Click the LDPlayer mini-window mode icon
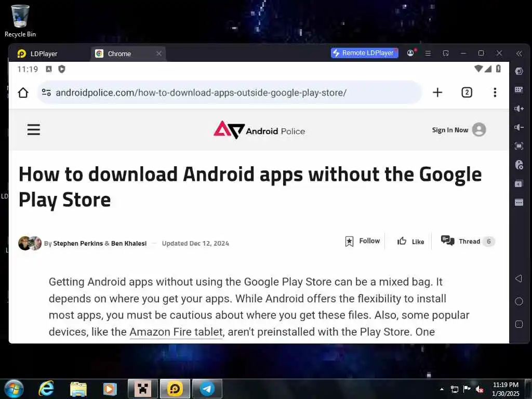 [446, 54]
